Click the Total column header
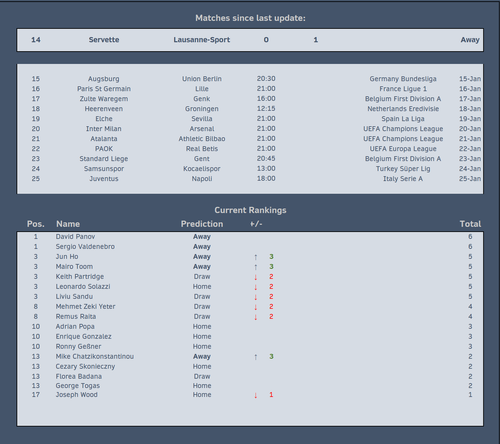The width and height of the screenshot is (500, 444). (x=470, y=224)
